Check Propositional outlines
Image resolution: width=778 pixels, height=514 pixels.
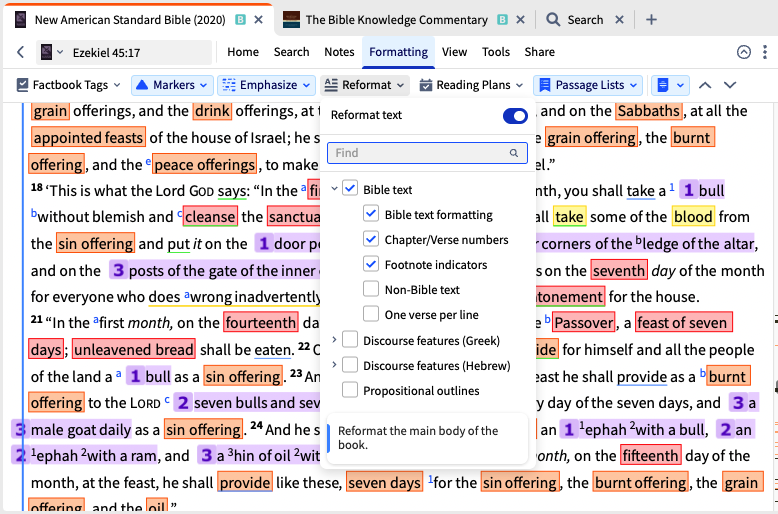[x=350, y=389]
